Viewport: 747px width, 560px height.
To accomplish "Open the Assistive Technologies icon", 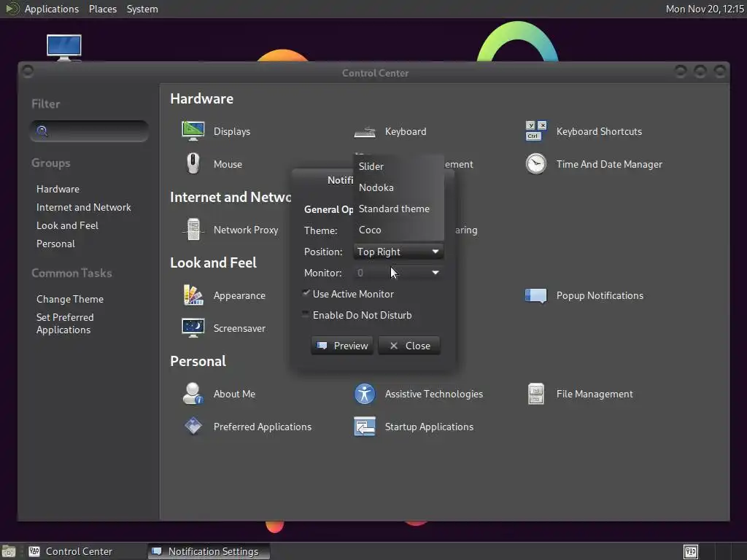I will pyautogui.click(x=365, y=394).
